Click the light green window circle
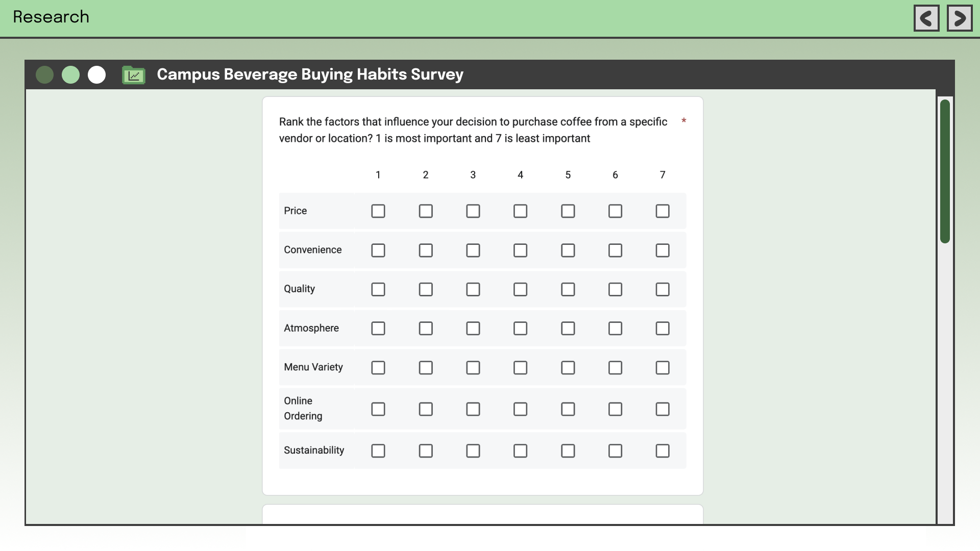Image resolution: width=980 pixels, height=551 pixels. click(71, 75)
